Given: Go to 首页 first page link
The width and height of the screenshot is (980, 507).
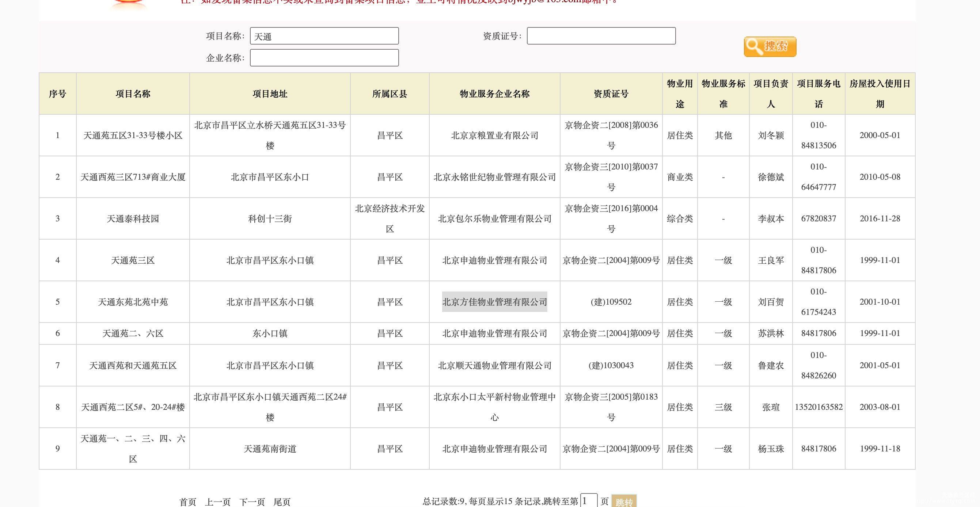Looking at the screenshot, I should 187,502.
